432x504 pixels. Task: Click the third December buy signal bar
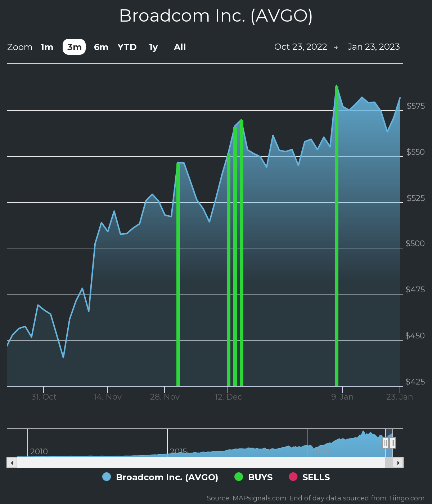pyautogui.click(x=242, y=253)
